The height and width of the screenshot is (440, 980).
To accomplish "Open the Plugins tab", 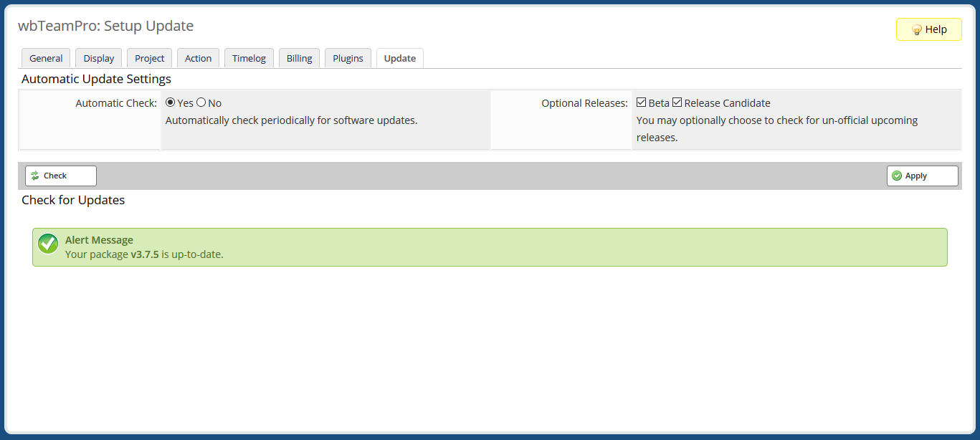I will tap(348, 58).
